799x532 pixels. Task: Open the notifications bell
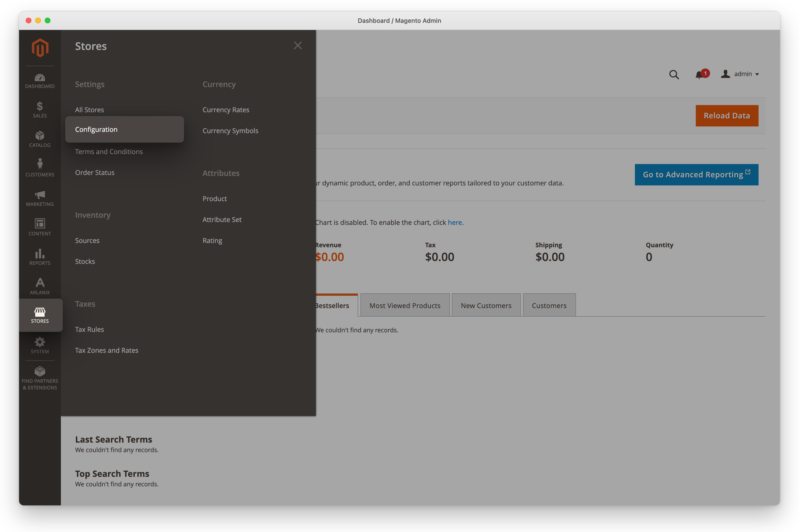(702, 74)
